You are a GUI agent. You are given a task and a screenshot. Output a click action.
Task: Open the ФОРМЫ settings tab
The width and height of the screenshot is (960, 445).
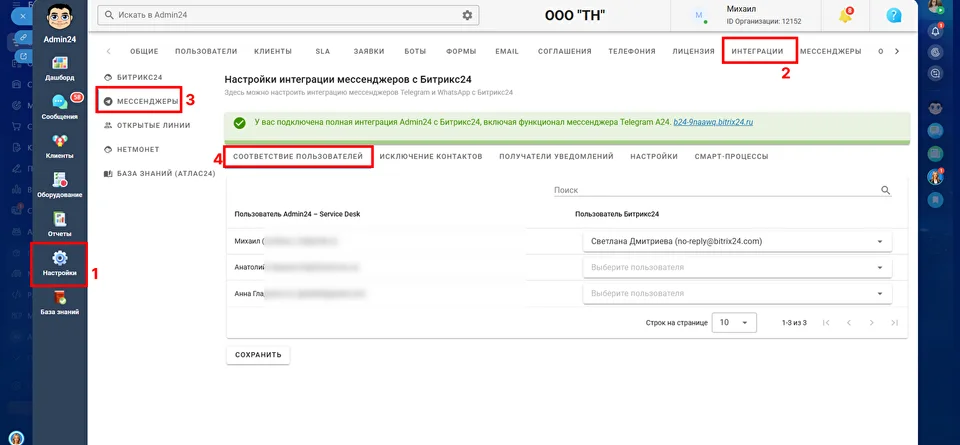[461, 51]
